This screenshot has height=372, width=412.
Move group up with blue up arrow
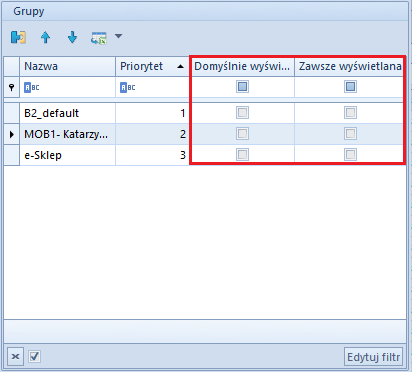[45, 37]
